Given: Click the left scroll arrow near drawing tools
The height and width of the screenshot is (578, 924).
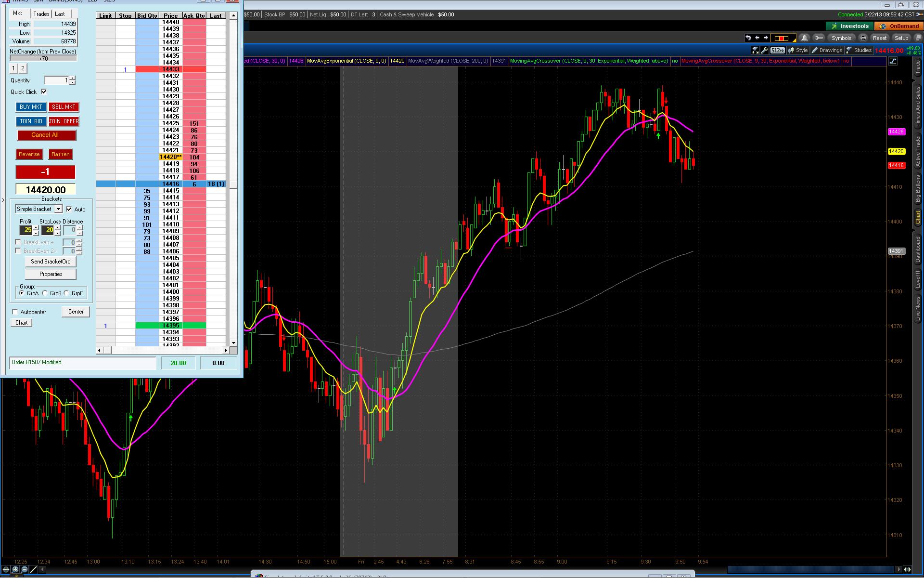Looking at the screenshot, I should click(x=42, y=569).
